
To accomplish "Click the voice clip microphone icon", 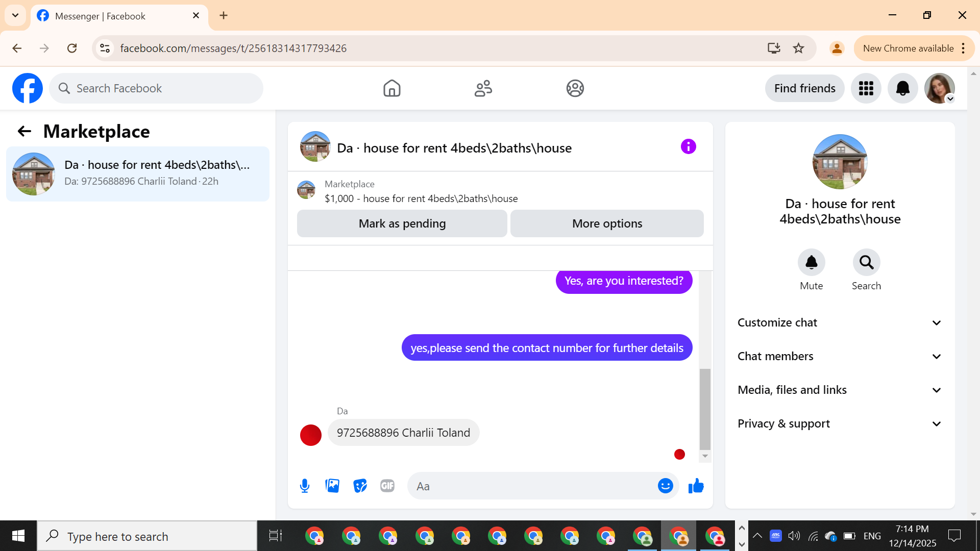I will pyautogui.click(x=305, y=486).
